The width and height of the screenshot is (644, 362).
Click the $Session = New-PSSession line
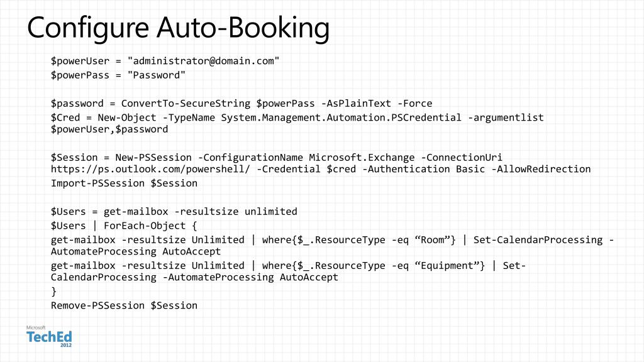[x=277, y=158]
